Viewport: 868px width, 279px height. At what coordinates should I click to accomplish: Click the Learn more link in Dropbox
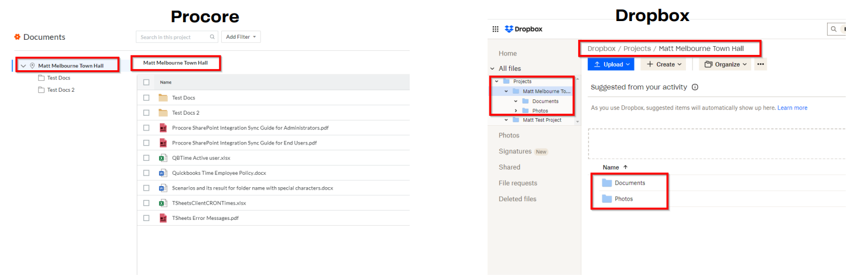[792, 108]
